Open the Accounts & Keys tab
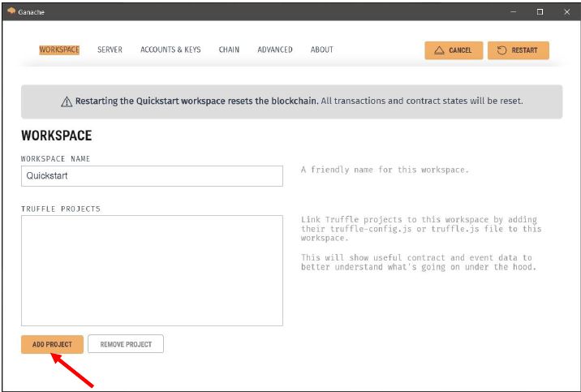The width and height of the screenshot is (581, 392). 170,50
